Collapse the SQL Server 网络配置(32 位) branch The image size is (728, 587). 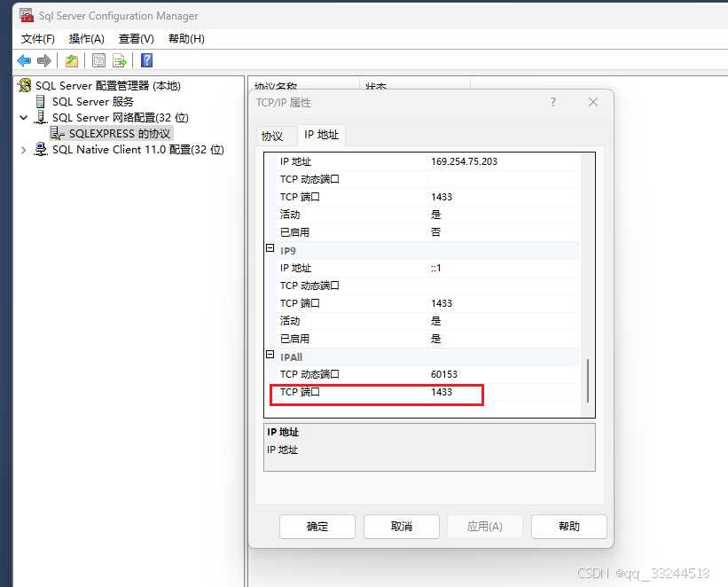click(24, 117)
